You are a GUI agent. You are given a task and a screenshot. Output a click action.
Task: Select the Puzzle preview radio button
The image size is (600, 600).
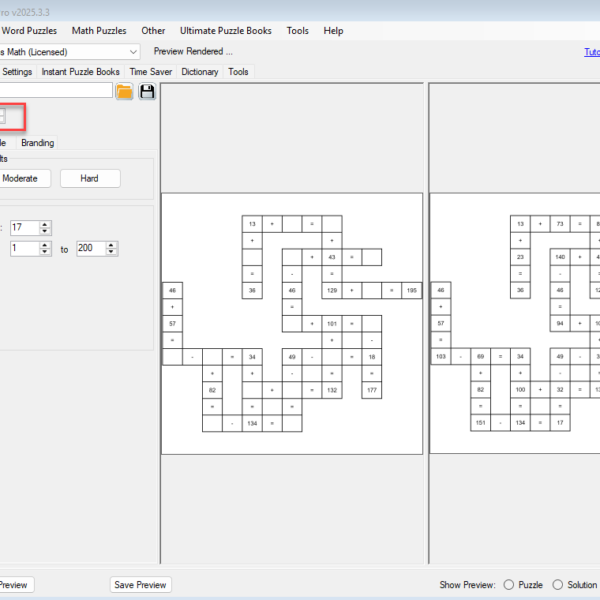click(x=509, y=585)
